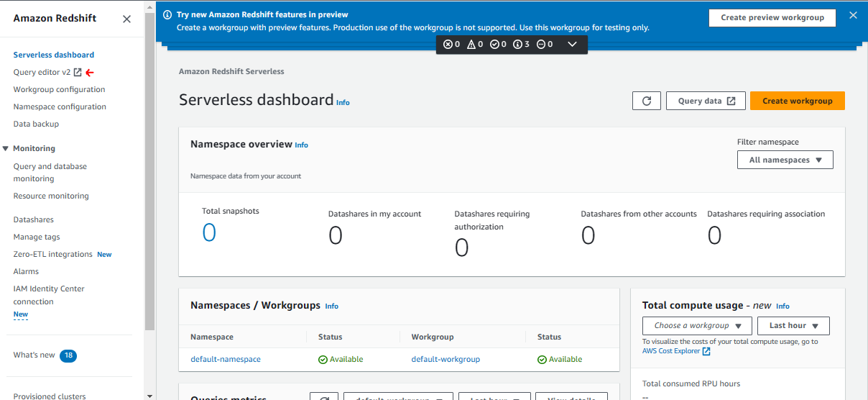Click the Datashares in my account value

336,235
